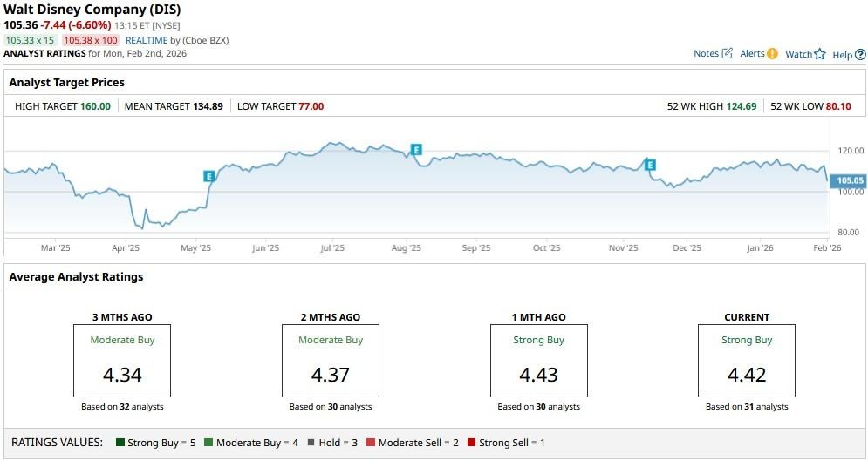The height and width of the screenshot is (461, 868).
Task: Click the November '25 earnings E marker
Action: (x=650, y=165)
